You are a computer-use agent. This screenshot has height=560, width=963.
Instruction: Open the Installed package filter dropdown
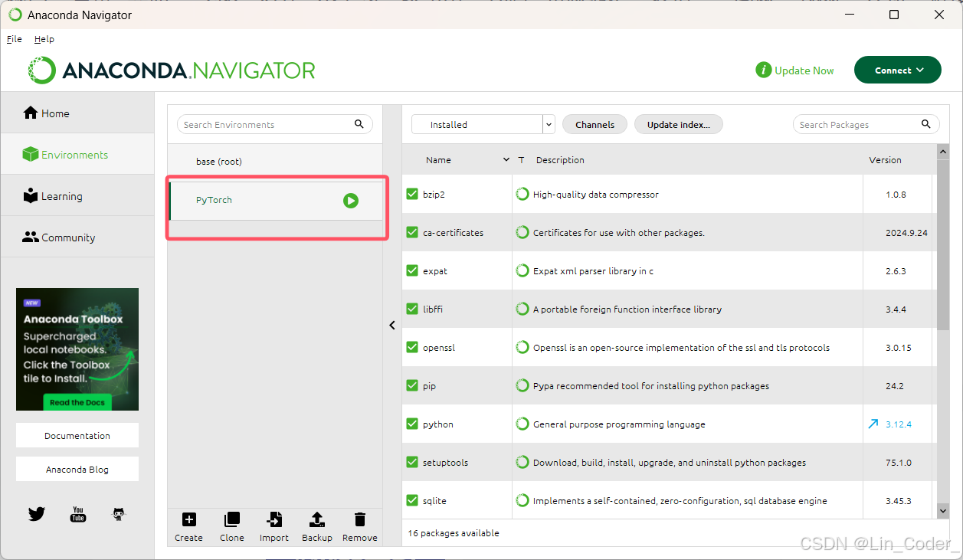(483, 124)
